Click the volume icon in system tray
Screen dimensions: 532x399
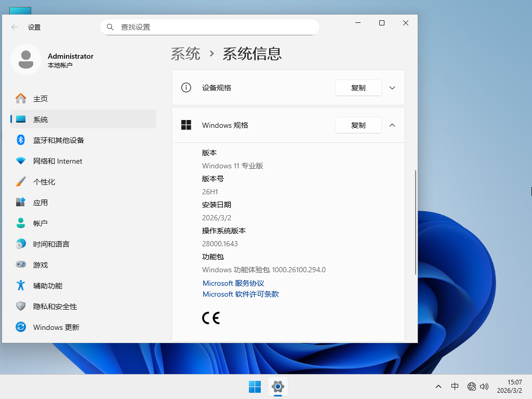click(484, 387)
